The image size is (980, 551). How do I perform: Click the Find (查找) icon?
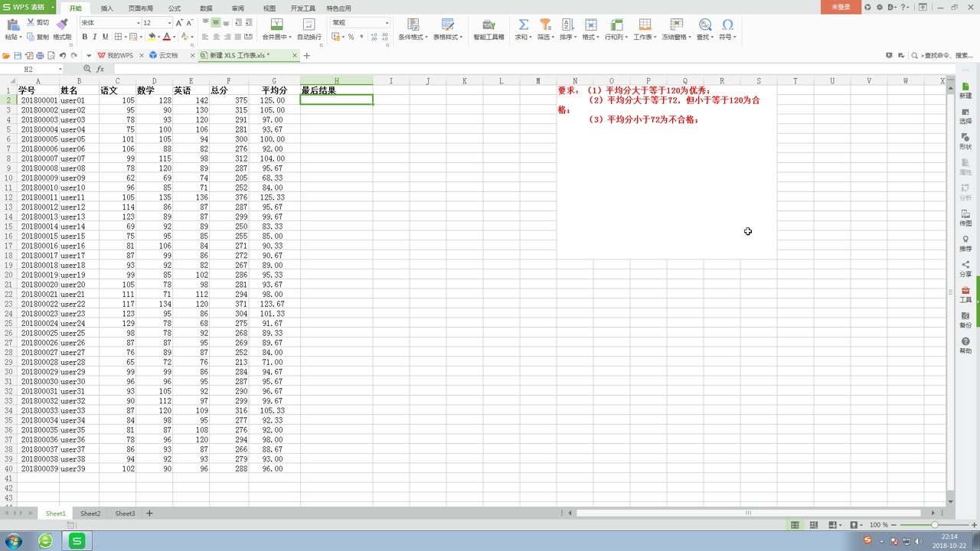pos(704,24)
